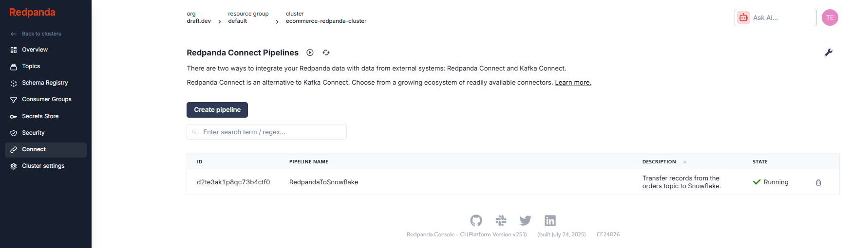
Task: Open Overview in the sidebar
Action: [46, 50]
